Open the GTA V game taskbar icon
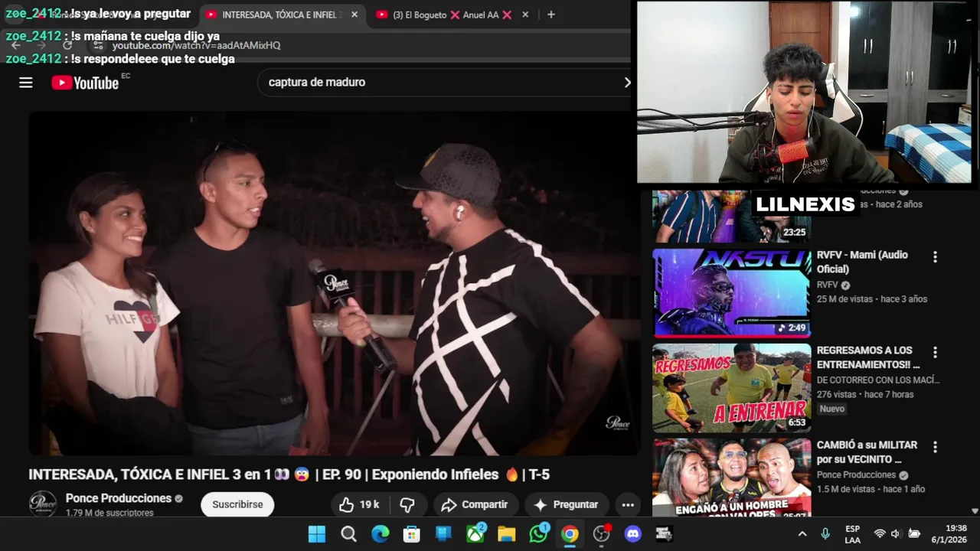980x551 pixels. (664, 534)
